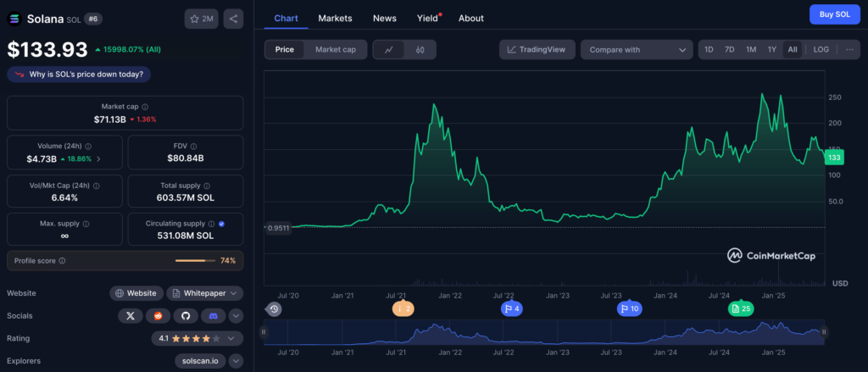Screen dimensions: 868x372
Task: Click the 603.57M SOL total supply value
Action: click(186, 197)
